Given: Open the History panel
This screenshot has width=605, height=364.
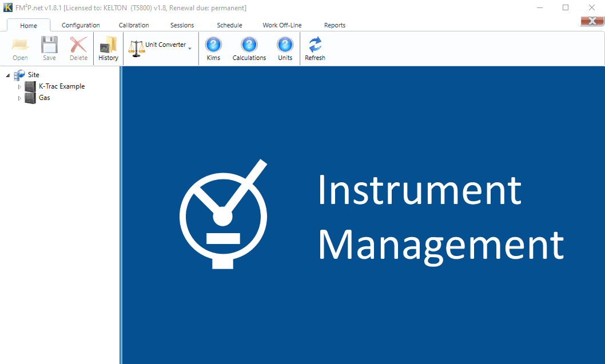Looking at the screenshot, I should tap(108, 49).
